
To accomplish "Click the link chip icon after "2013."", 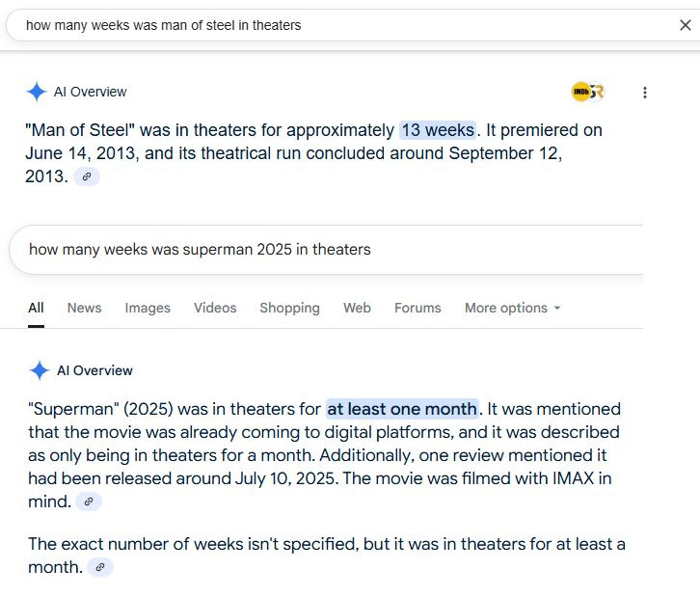I will click(87, 176).
